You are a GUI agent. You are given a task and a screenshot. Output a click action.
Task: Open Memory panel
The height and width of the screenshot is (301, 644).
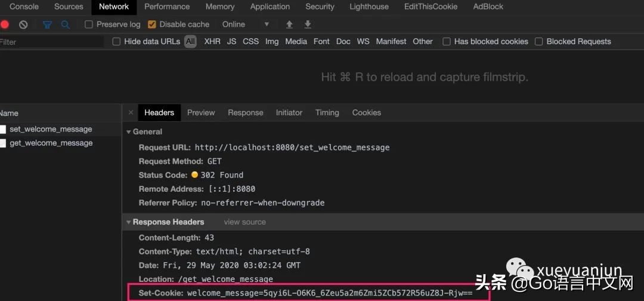[x=220, y=7]
